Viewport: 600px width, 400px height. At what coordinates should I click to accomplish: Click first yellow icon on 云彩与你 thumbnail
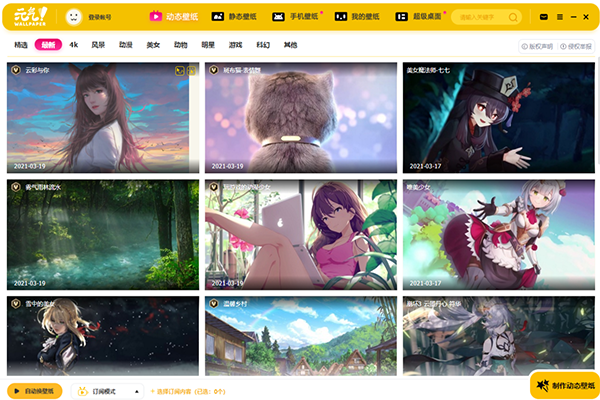point(179,70)
